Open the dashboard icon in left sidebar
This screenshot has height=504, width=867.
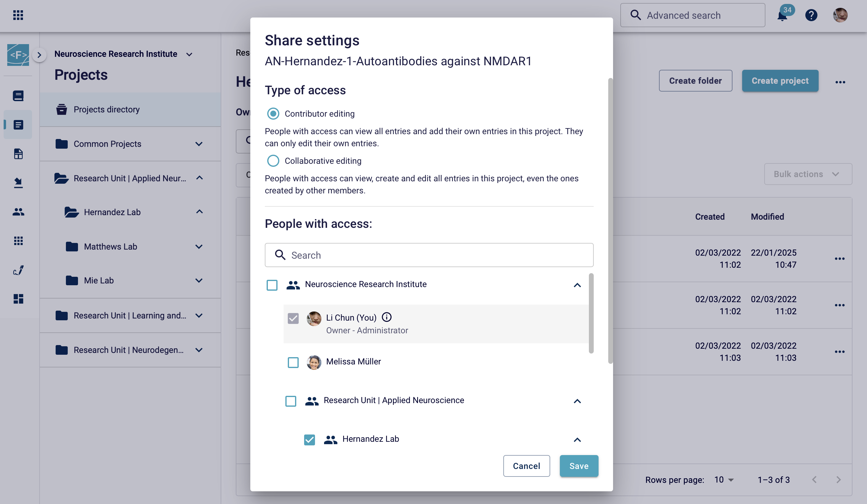(18, 299)
